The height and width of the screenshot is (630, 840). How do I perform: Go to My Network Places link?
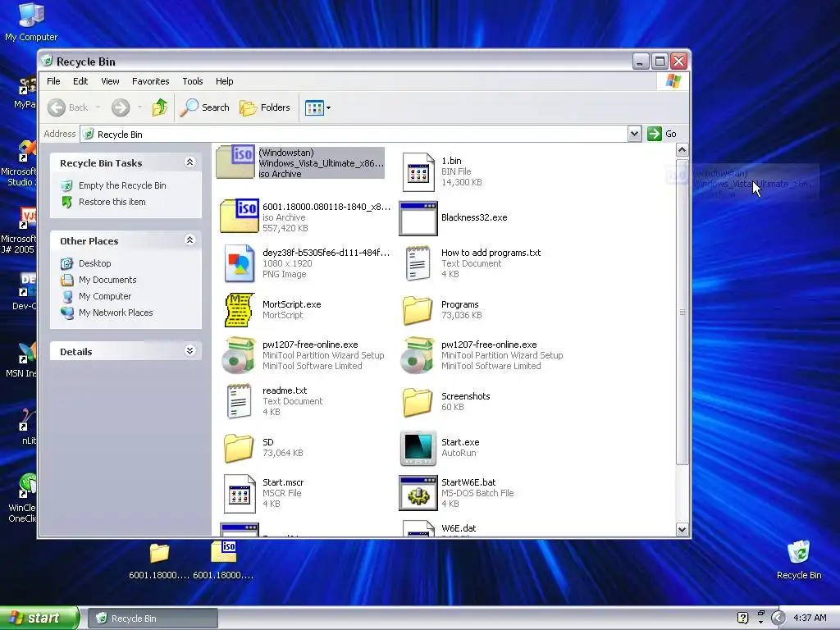(x=116, y=313)
